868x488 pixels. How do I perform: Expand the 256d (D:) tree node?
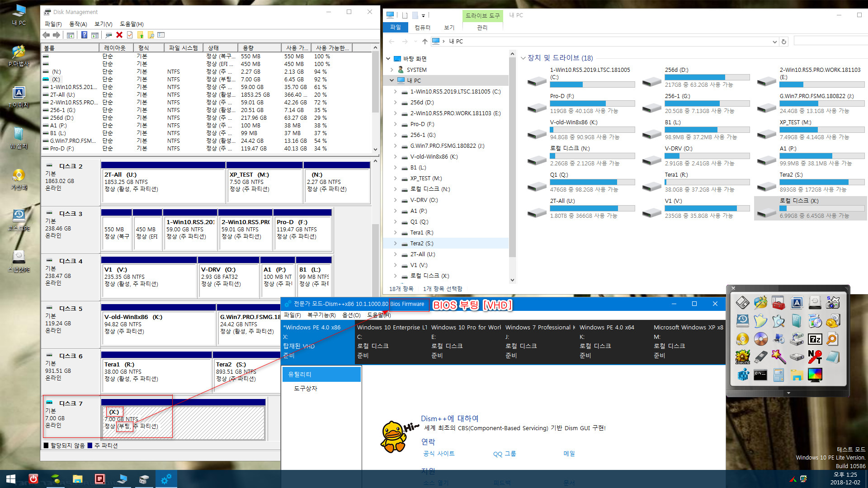(395, 103)
